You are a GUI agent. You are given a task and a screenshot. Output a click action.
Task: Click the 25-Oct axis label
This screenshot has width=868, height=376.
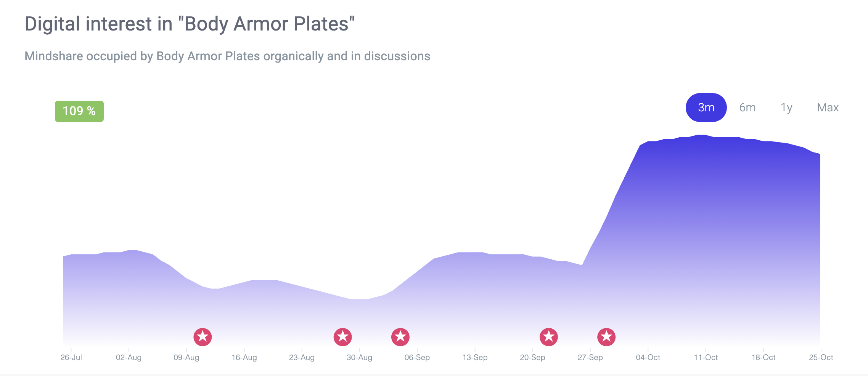pyautogui.click(x=821, y=358)
